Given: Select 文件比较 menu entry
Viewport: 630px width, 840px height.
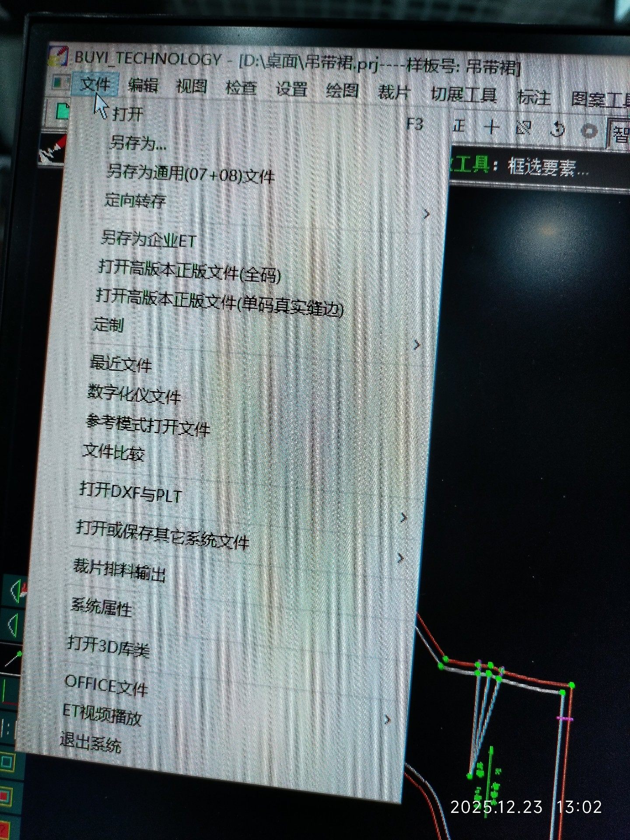Looking at the screenshot, I should pyautogui.click(x=113, y=452).
